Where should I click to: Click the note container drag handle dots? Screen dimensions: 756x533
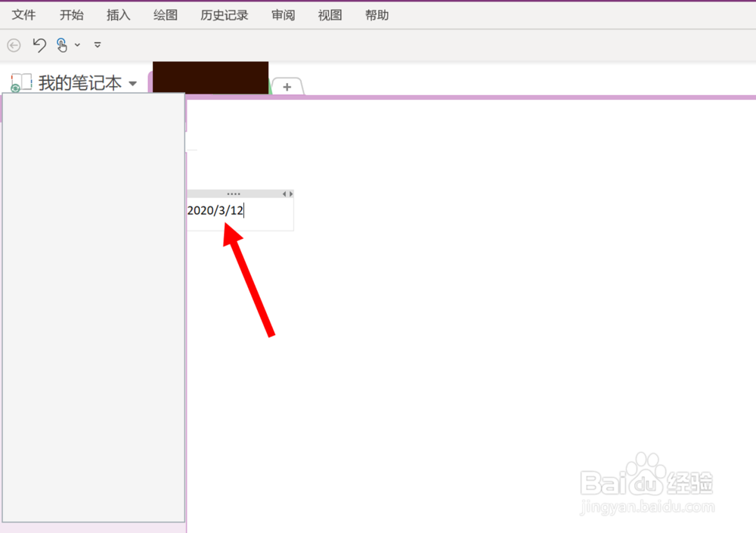pyautogui.click(x=234, y=194)
